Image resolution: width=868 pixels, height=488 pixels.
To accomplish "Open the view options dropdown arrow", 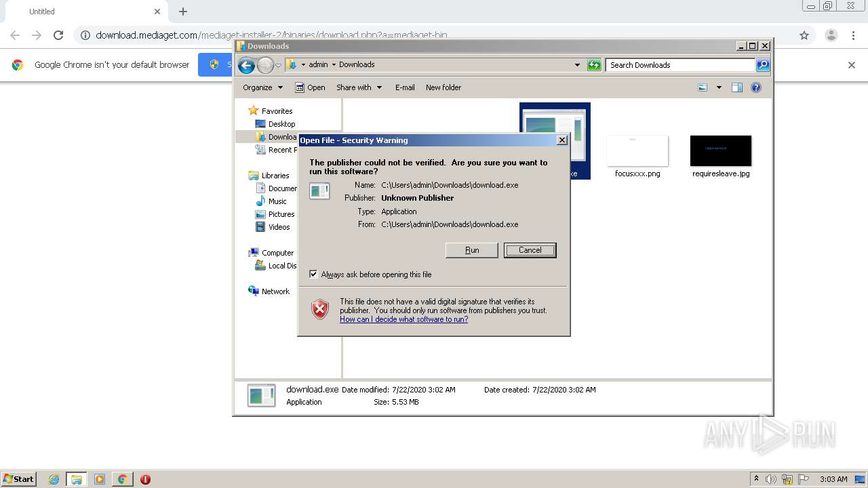I will coord(719,87).
